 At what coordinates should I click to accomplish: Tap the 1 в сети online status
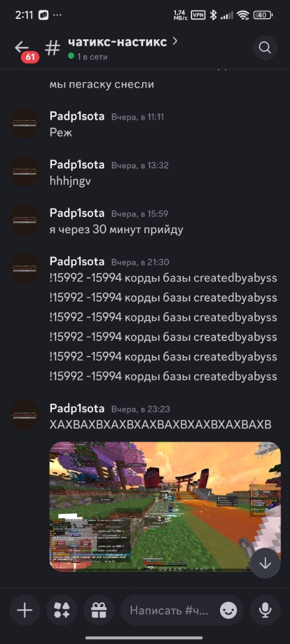click(88, 57)
